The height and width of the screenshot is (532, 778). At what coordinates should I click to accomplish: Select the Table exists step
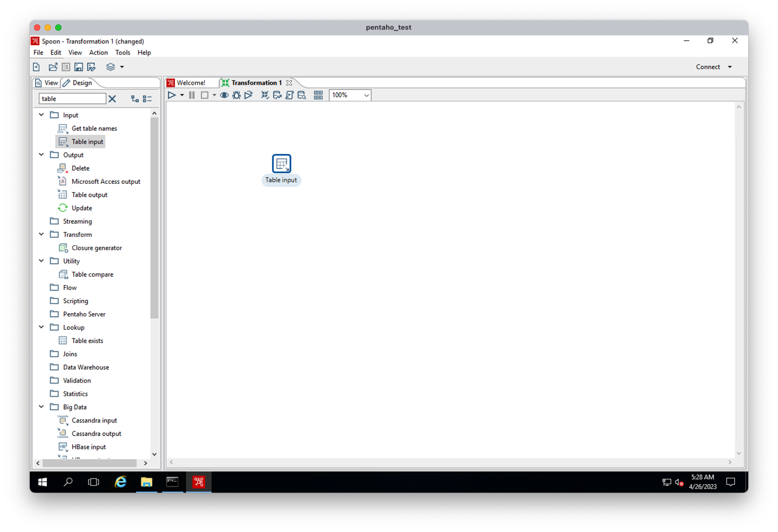coord(81,341)
